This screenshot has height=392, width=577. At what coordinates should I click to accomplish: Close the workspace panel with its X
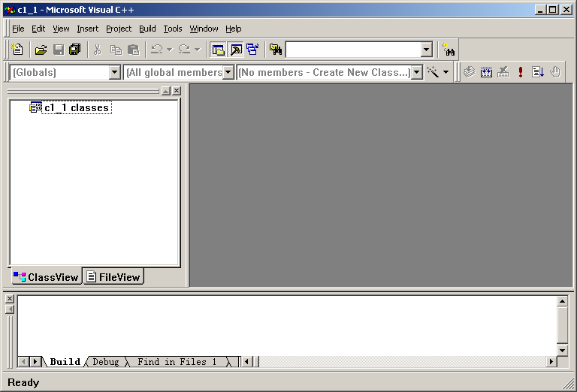(177, 90)
